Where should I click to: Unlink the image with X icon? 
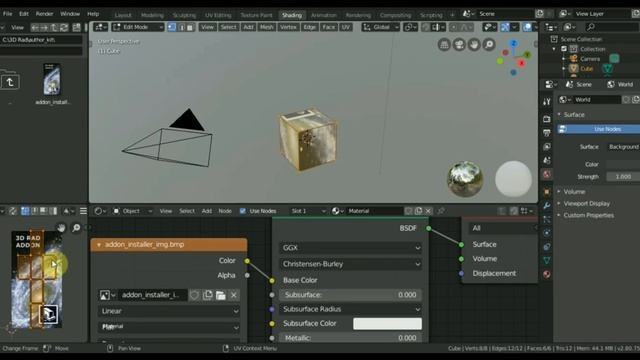(x=233, y=295)
